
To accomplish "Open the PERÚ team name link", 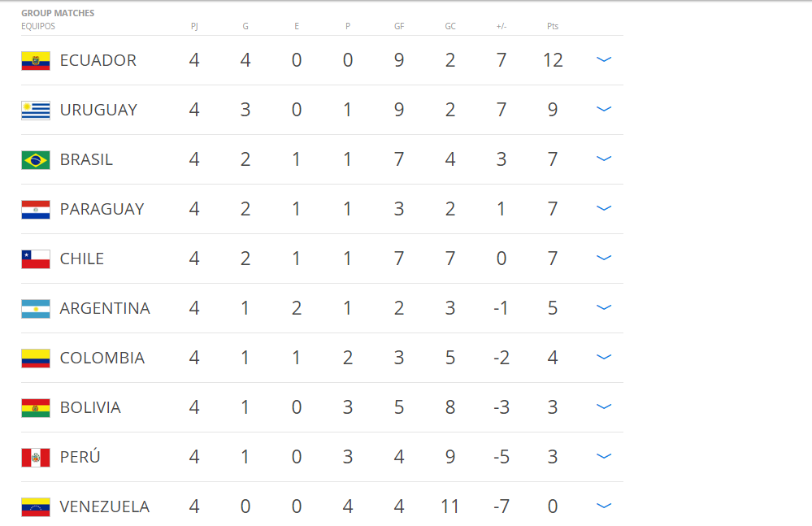I will 80,457.
